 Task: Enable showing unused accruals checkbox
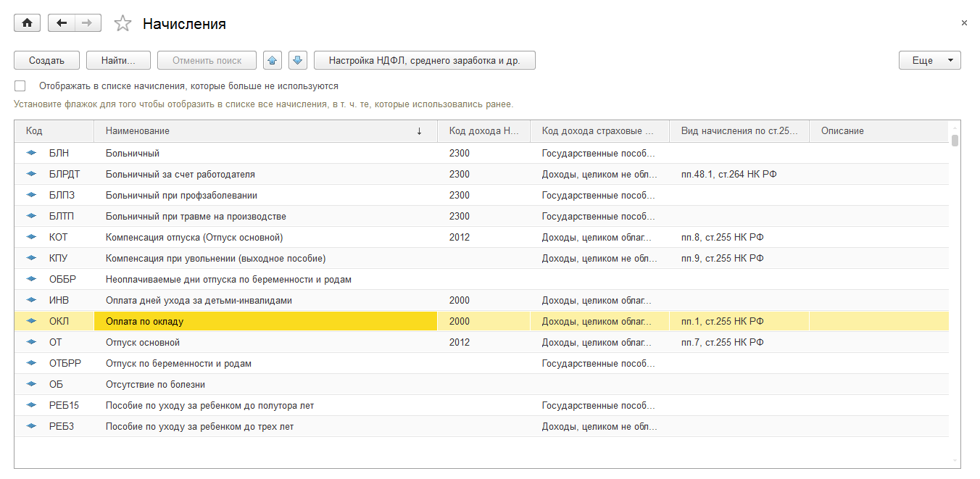(x=20, y=86)
